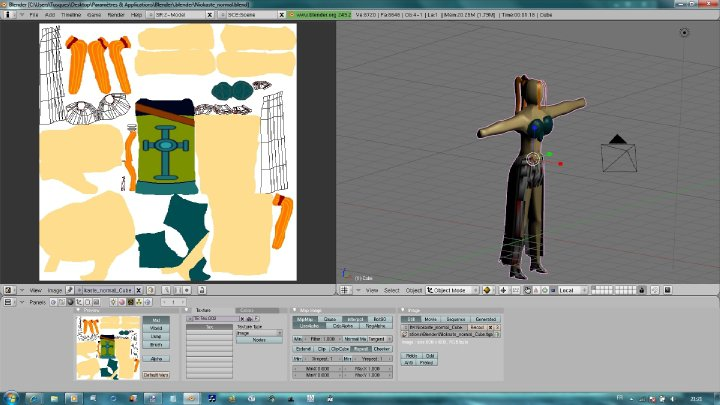This screenshot has width=720, height=405.
Task: Open the Tangent normal space dropdown
Action: (379, 339)
